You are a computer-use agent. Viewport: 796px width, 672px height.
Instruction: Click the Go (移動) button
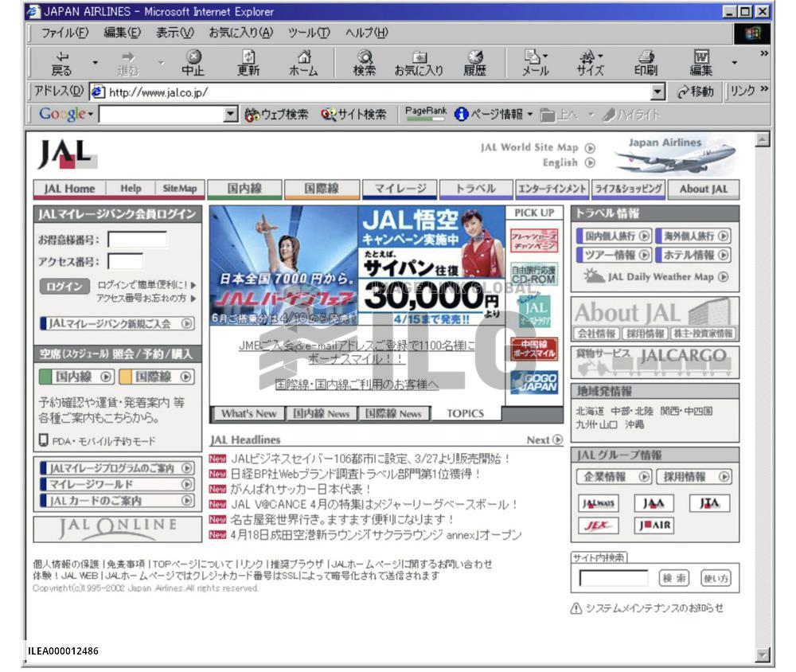[x=696, y=92]
